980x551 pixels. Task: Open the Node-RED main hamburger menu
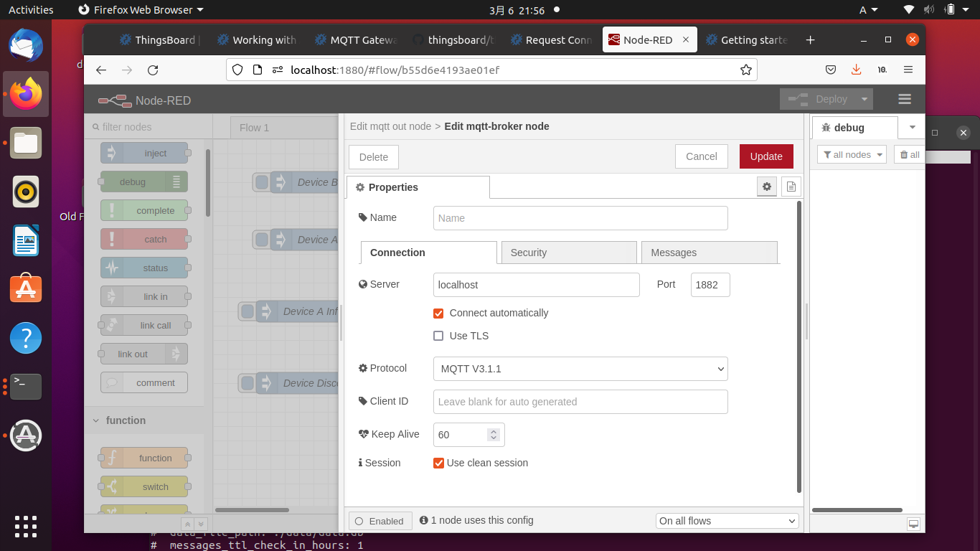click(x=904, y=99)
